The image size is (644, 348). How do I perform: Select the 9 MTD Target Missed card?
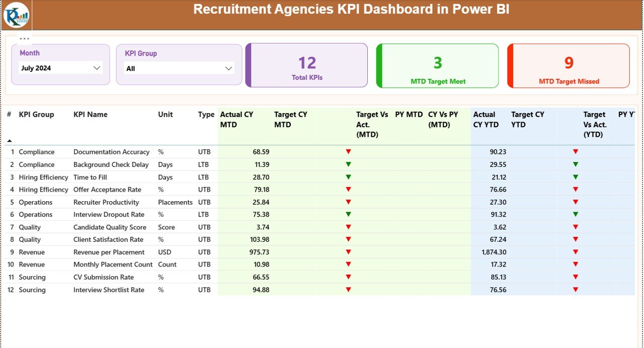(x=568, y=65)
